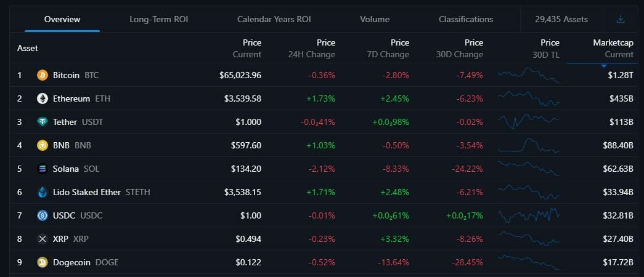644x277 pixels.
Task: Click the Ethereum logo icon
Action: (43, 98)
